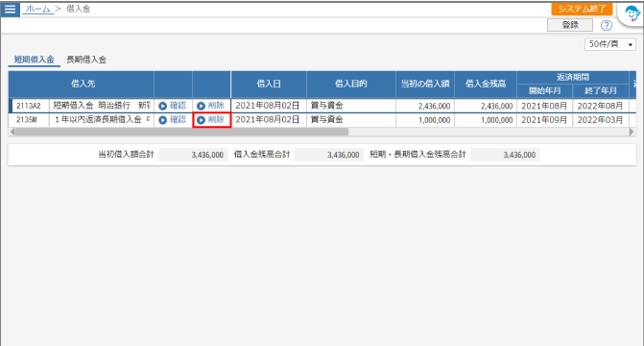Click the システム終了 button
This screenshot has width=644, height=346.
coord(582,9)
